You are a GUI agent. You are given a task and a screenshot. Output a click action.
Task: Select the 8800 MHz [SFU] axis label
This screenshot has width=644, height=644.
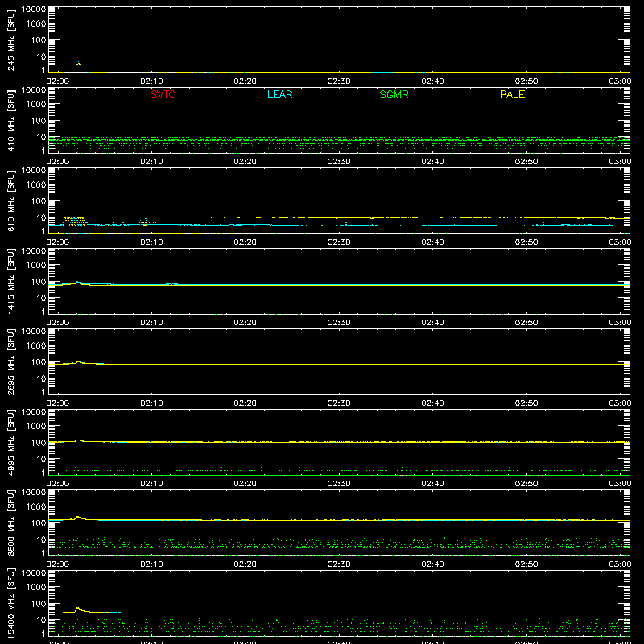point(10,522)
